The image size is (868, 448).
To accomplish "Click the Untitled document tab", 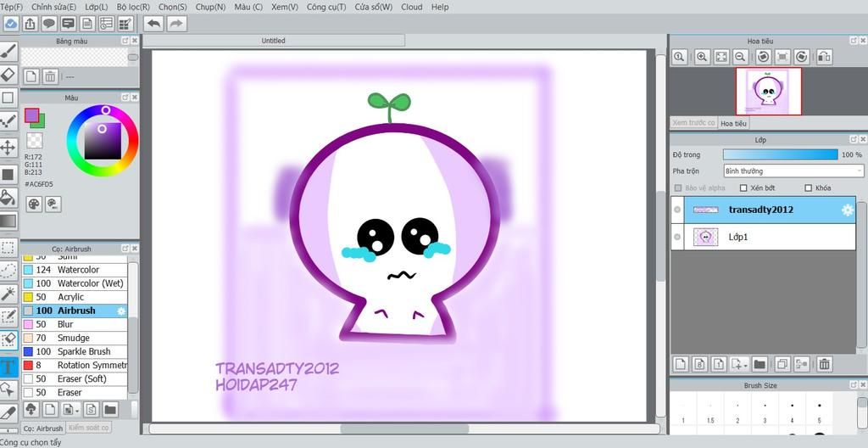I will pyautogui.click(x=274, y=41).
